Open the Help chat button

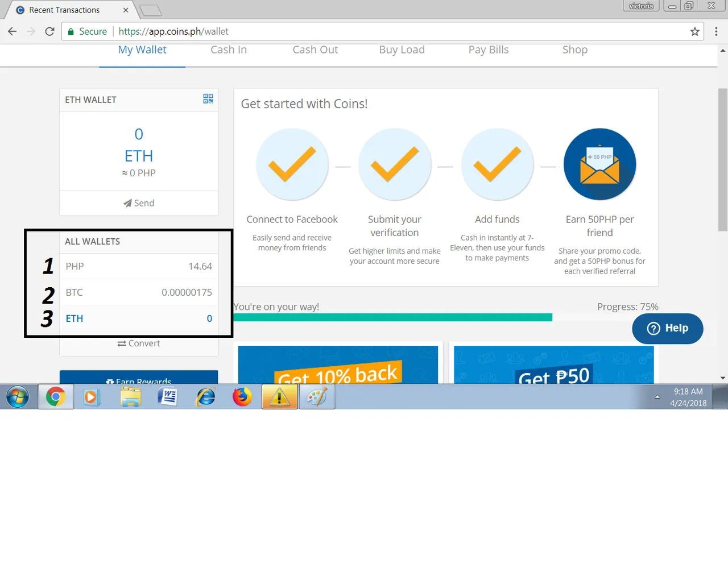668,328
